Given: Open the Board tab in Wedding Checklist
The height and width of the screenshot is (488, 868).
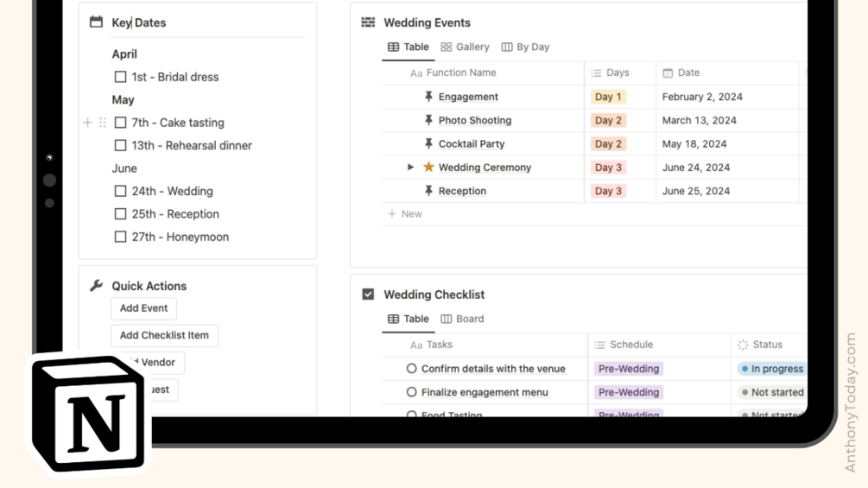Looking at the screenshot, I should (462, 319).
